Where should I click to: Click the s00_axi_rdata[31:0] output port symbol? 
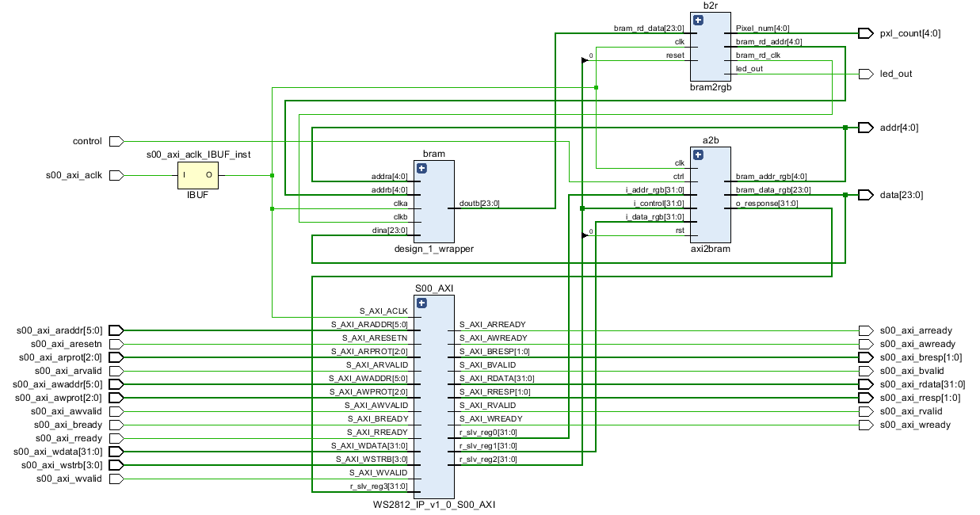point(865,384)
